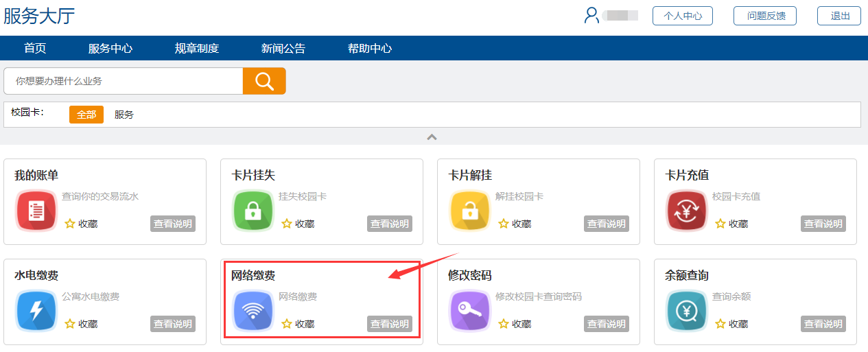Star the 修改密码 service
This screenshot has height=352, width=868.
(503, 324)
